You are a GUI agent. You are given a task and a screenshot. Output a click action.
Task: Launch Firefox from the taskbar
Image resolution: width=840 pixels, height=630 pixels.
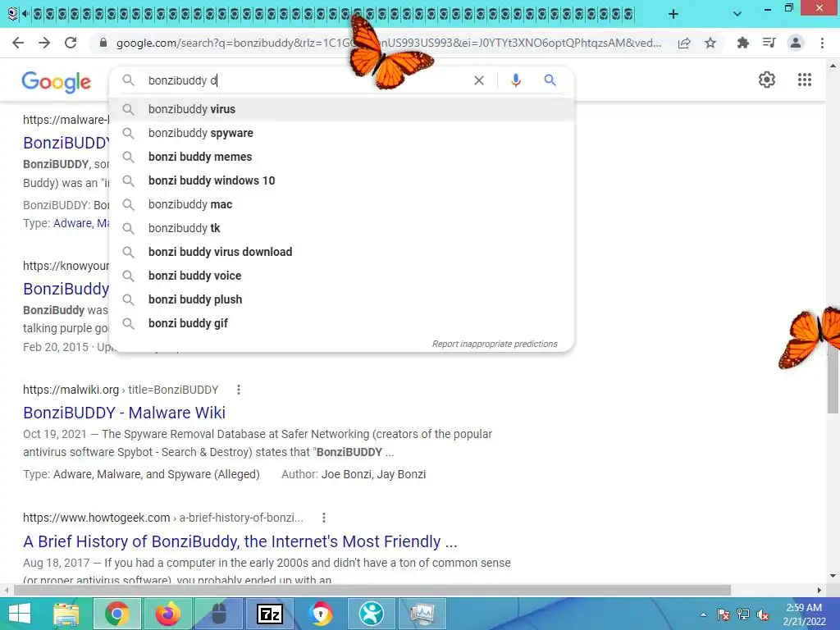(x=167, y=614)
